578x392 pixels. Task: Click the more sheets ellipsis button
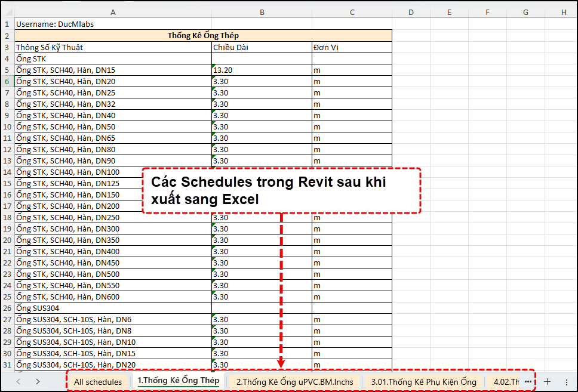[528, 382]
